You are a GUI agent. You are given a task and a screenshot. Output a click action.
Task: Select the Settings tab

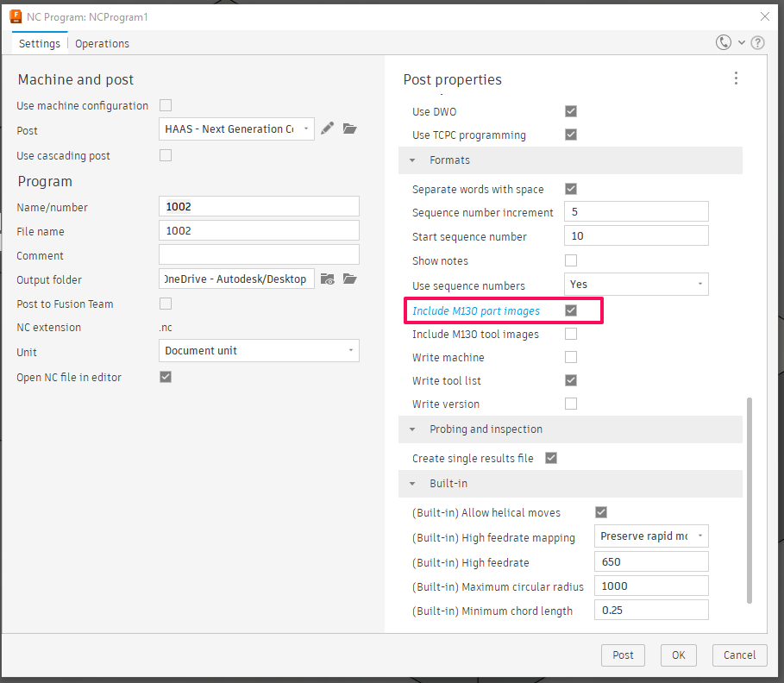point(39,43)
